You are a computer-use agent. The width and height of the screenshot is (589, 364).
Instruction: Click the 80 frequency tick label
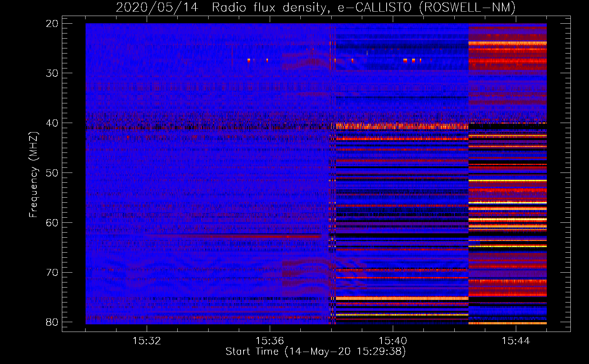[52, 322]
